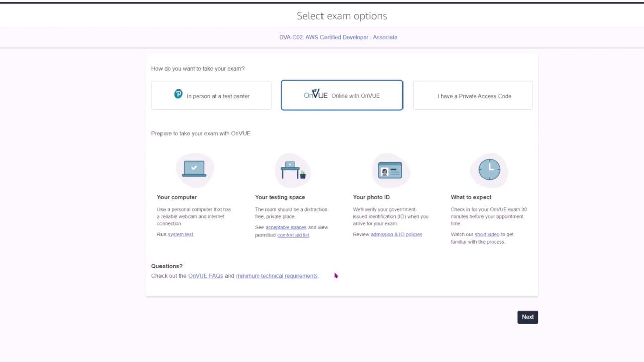Viewport: 644px width, 362px height.
Task: Select Online with OnVUE option
Action: click(x=342, y=95)
